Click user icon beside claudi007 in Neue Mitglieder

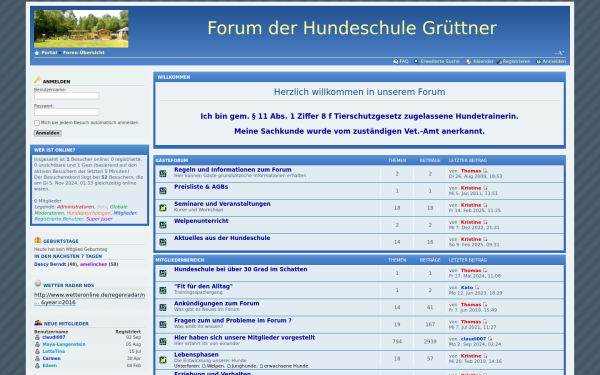click(37, 337)
